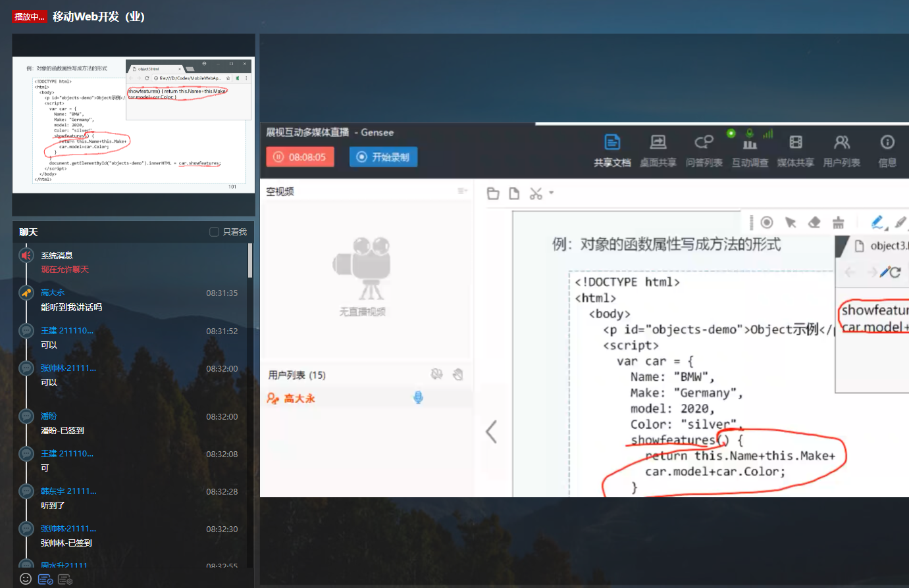This screenshot has width=909, height=588.
Task: Select the eraser annotation tool
Action: pyautogui.click(x=814, y=222)
